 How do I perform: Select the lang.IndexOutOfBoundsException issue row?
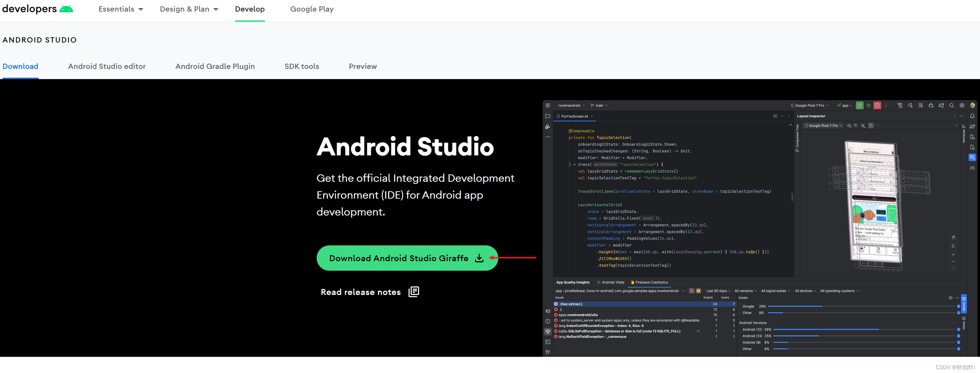click(x=644, y=326)
